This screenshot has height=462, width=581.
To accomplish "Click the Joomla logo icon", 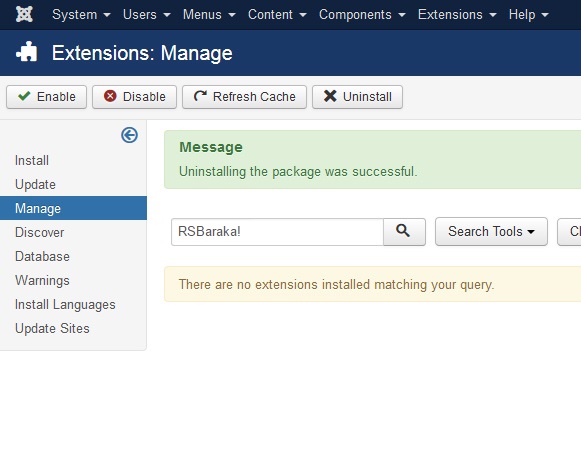I will (24, 14).
